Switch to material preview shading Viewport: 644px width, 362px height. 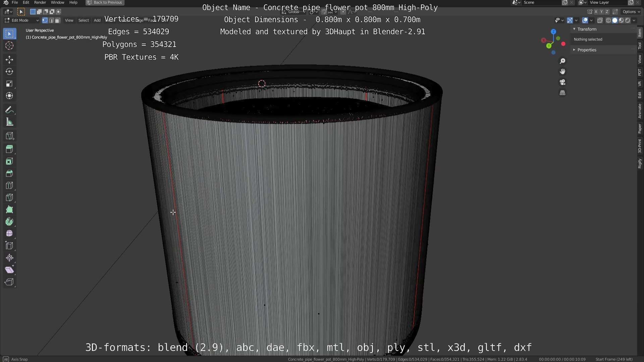coord(621,20)
